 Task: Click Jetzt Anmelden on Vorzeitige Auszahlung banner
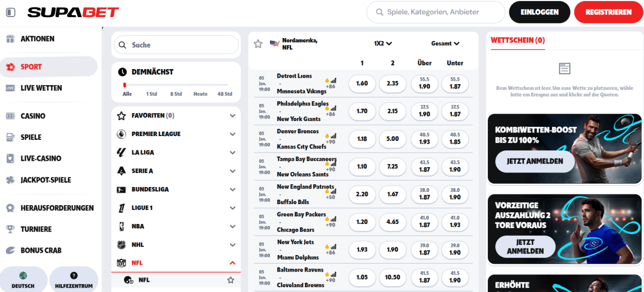pyautogui.click(x=525, y=246)
